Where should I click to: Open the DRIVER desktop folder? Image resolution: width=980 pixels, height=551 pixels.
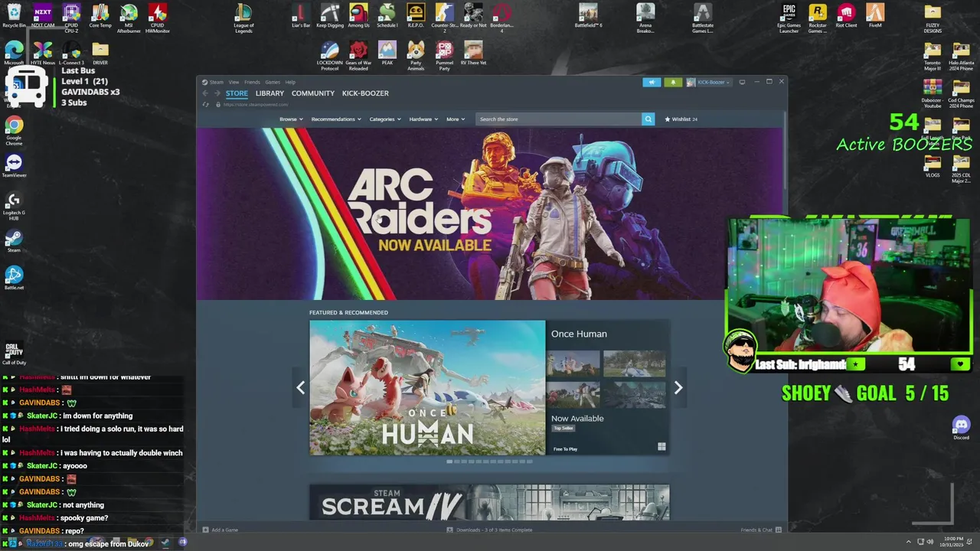[x=100, y=54]
